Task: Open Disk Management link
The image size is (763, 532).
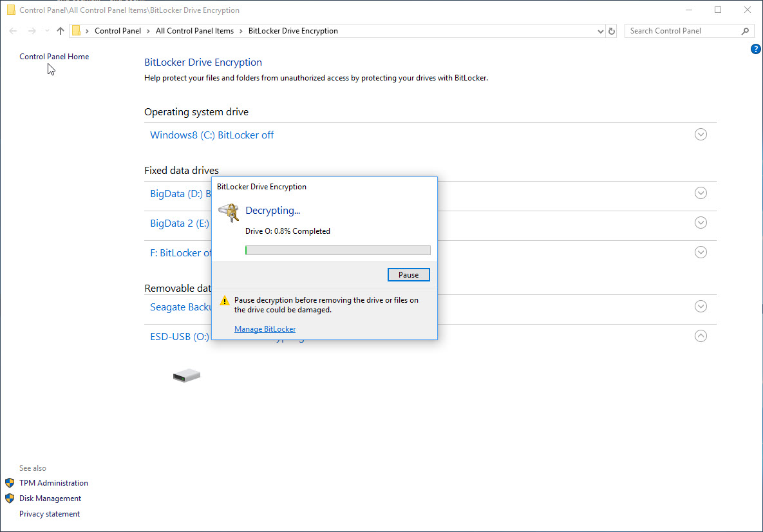Action: (x=50, y=499)
